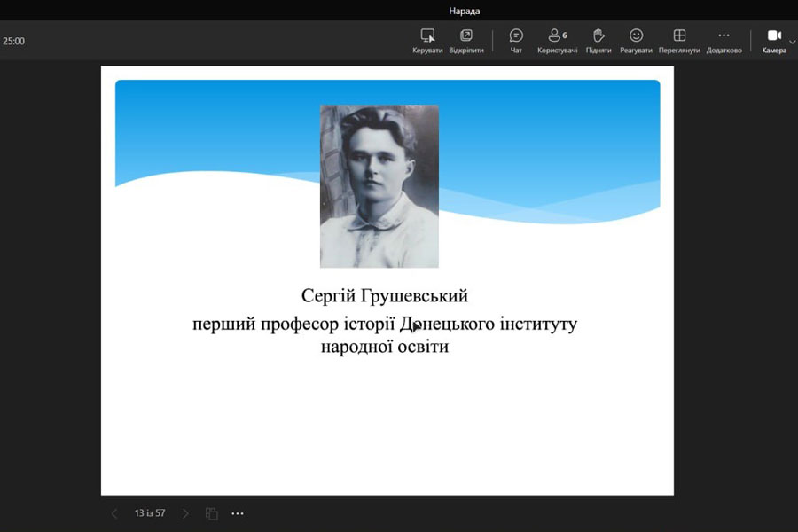This screenshot has height=532, width=798.
Task: Click the 'народної освіти' text line on the slide
Action: [x=385, y=347]
